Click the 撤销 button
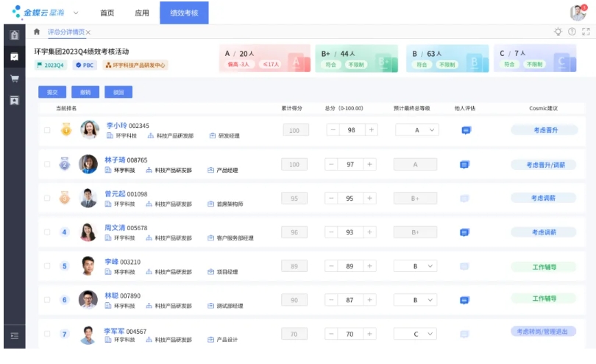 (85, 92)
